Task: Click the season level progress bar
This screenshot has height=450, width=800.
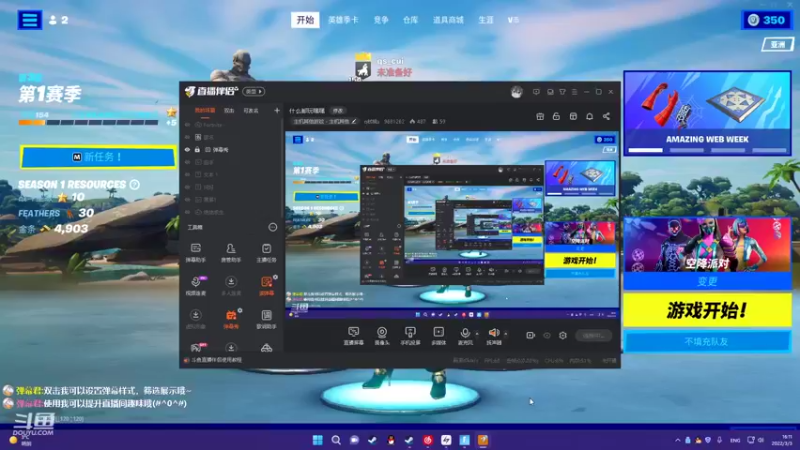Action: [x=88, y=122]
